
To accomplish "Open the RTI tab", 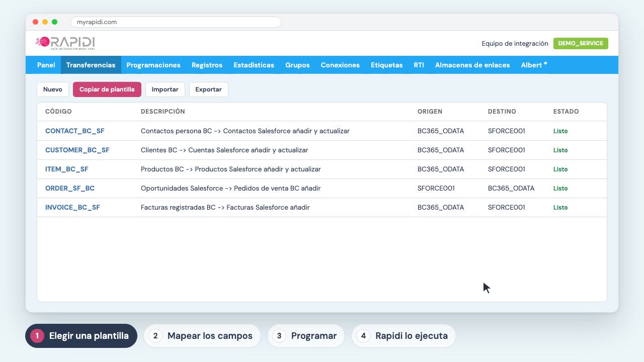I will [x=419, y=65].
